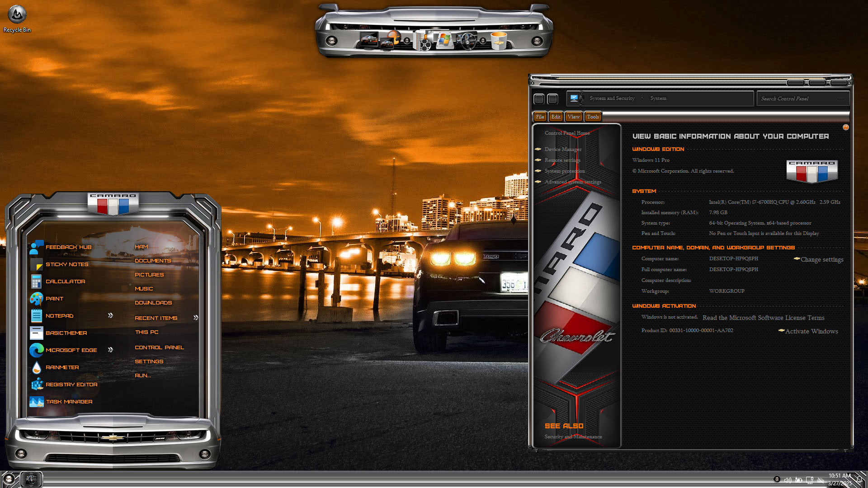Expand Microsoft Edge jump list arrow

(x=110, y=350)
